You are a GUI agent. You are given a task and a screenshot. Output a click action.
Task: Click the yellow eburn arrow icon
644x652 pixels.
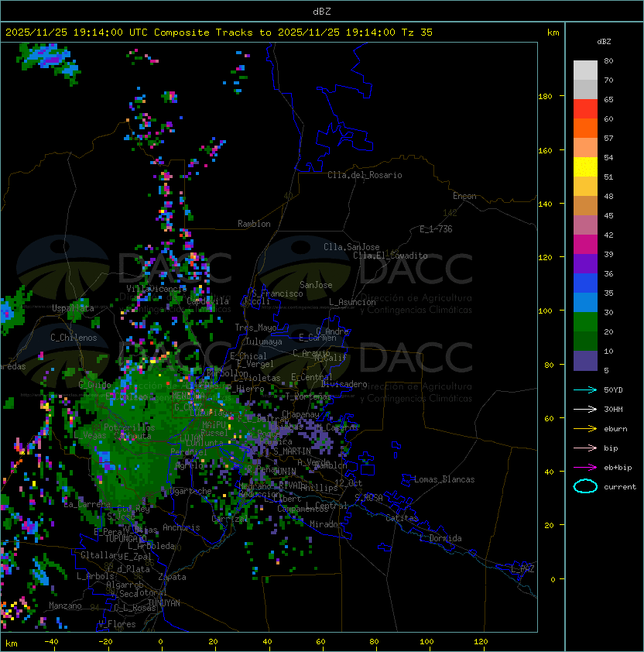(x=585, y=429)
